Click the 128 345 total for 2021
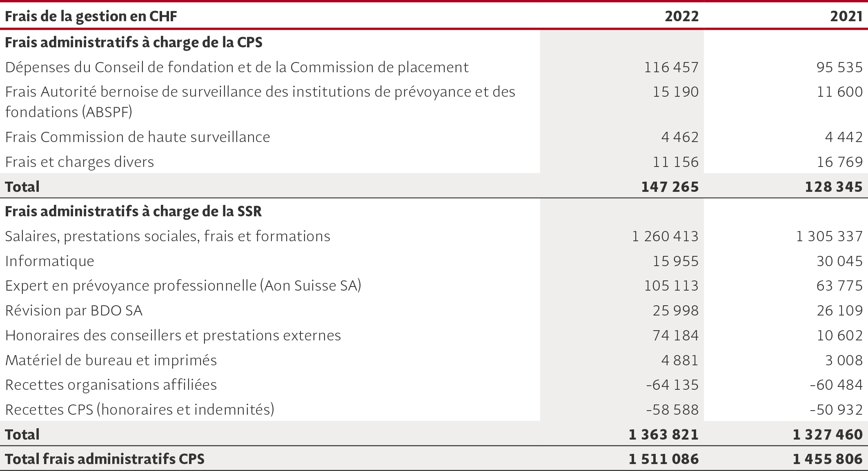 (834, 187)
